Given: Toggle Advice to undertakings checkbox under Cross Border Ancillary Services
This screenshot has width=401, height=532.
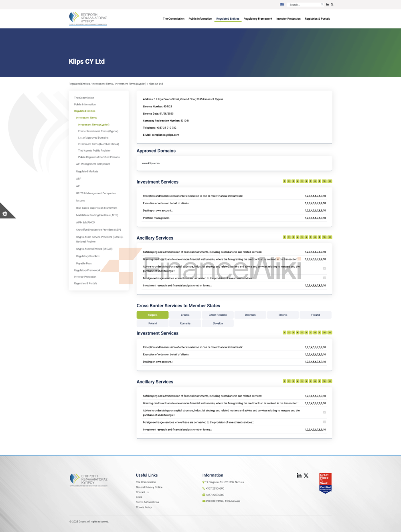Looking at the screenshot, I should click(x=324, y=412).
